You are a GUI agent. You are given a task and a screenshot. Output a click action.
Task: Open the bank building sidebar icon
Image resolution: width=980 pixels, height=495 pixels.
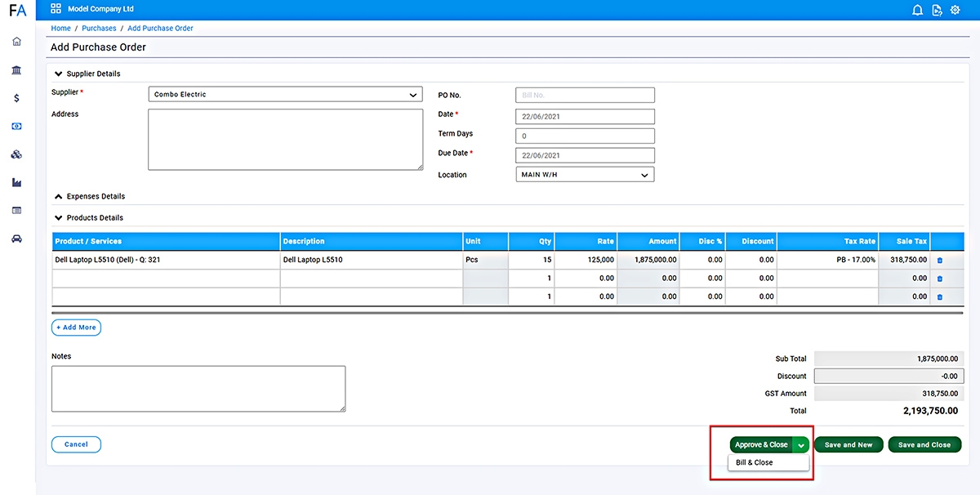(17, 70)
